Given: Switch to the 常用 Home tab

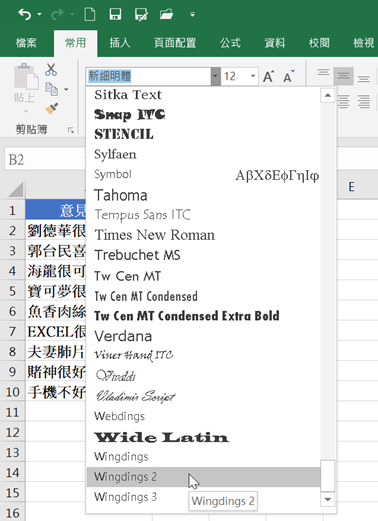Looking at the screenshot, I should coord(75,43).
